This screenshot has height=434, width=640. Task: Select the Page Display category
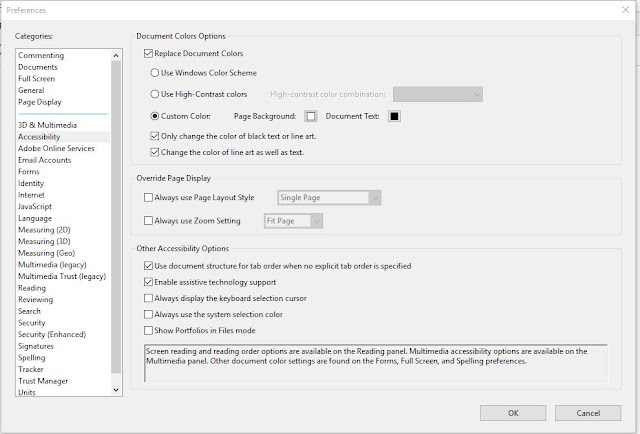40,102
